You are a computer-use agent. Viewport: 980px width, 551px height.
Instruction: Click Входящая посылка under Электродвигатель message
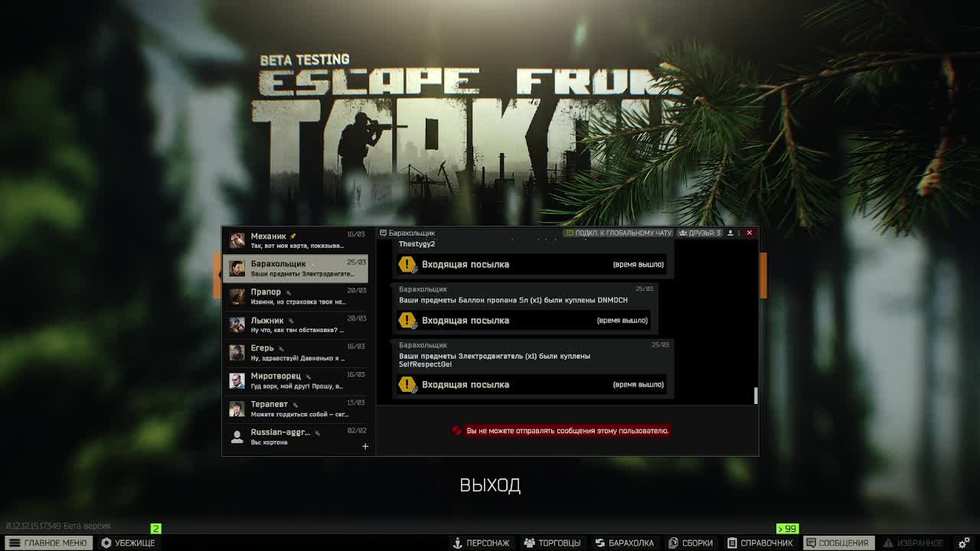click(x=465, y=385)
